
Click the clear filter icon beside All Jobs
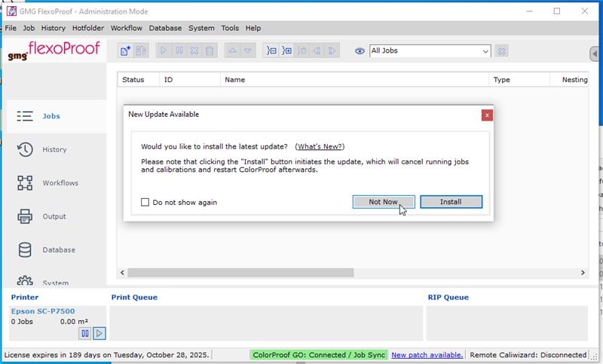pos(501,50)
